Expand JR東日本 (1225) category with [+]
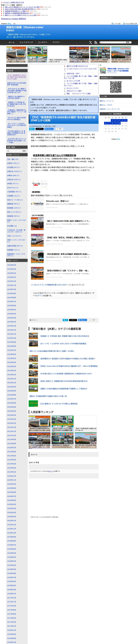Image resolution: width=138 pixels, height=644 pixels. tap(20, 172)
